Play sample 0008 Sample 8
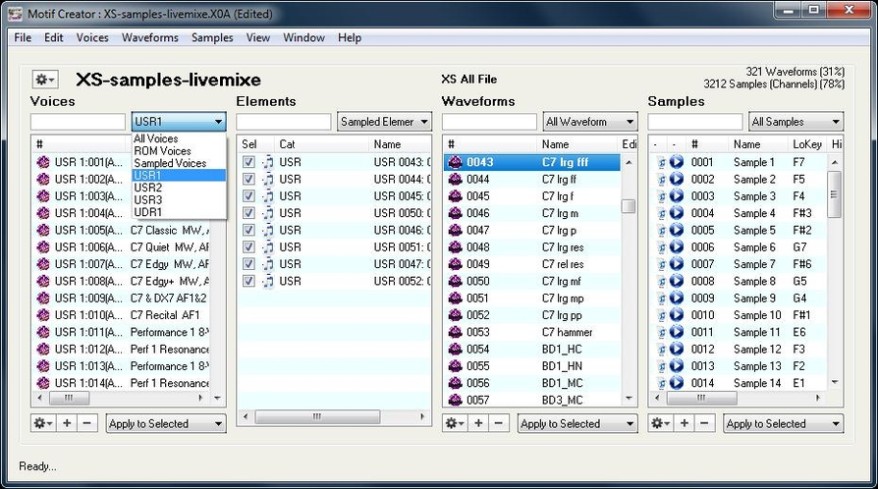This screenshot has height=489, width=878. click(x=676, y=281)
